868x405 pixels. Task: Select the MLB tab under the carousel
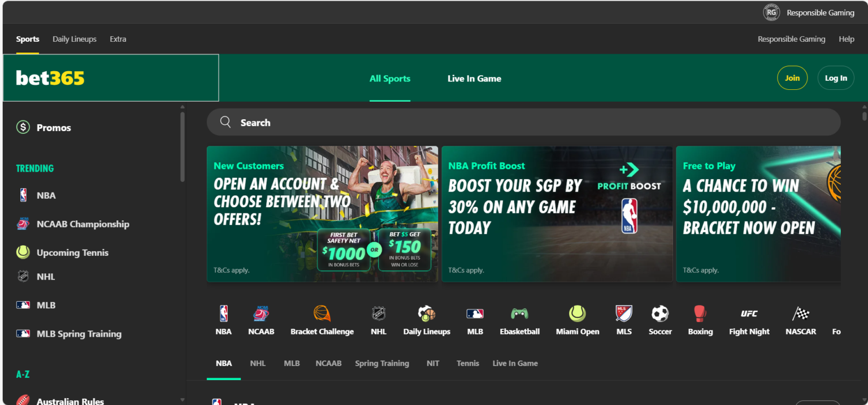click(x=292, y=363)
